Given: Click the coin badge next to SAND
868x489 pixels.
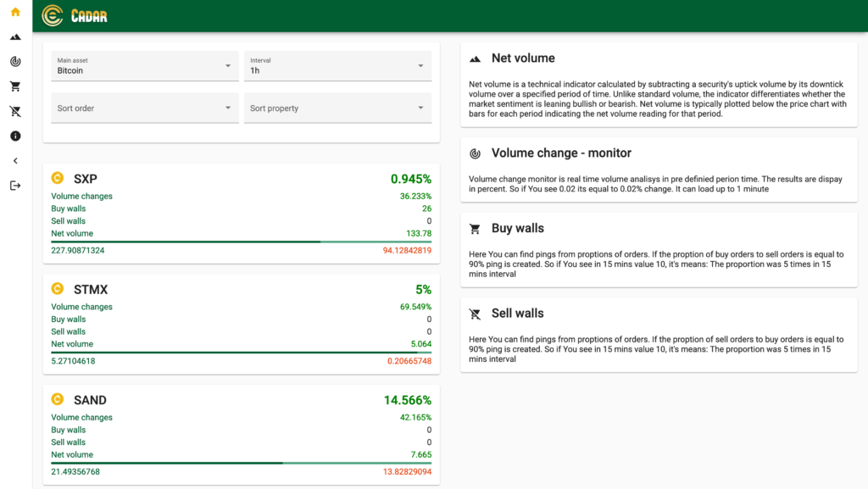Looking at the screenshot, I should coord(58,399).
